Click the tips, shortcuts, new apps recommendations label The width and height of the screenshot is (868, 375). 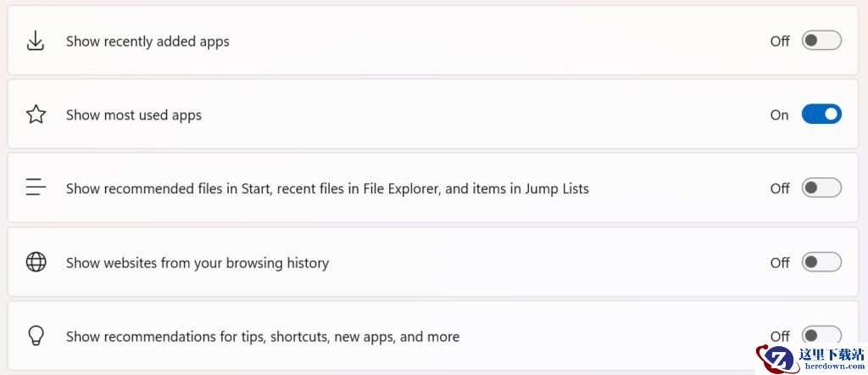pyautogui.click(x=263, y=337)
